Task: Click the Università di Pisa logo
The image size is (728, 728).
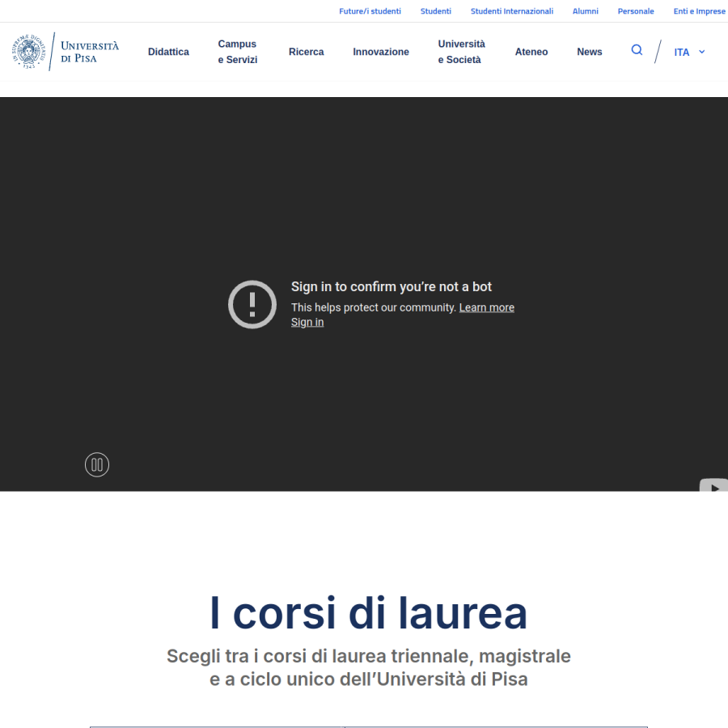Action: tap(66, 52)
